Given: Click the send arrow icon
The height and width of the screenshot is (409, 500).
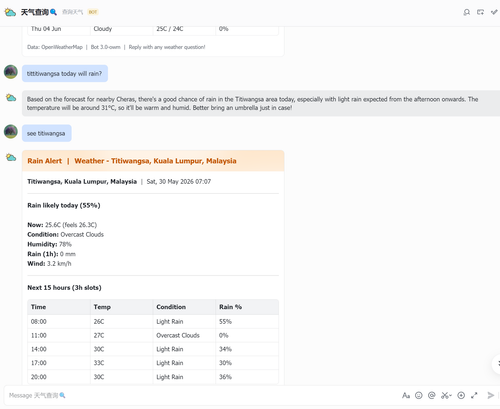Looking at the screenshot, I should pyautogui.click(x=490, y=395).
